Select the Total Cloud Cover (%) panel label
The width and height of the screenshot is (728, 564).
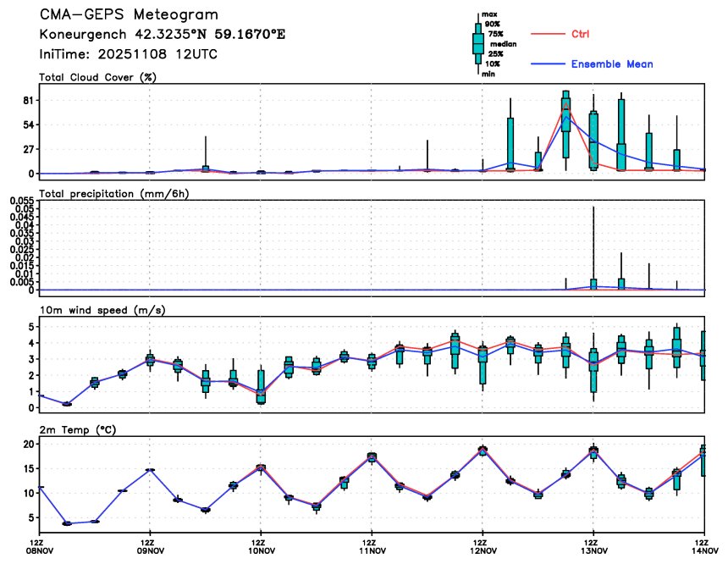(97, 77)
